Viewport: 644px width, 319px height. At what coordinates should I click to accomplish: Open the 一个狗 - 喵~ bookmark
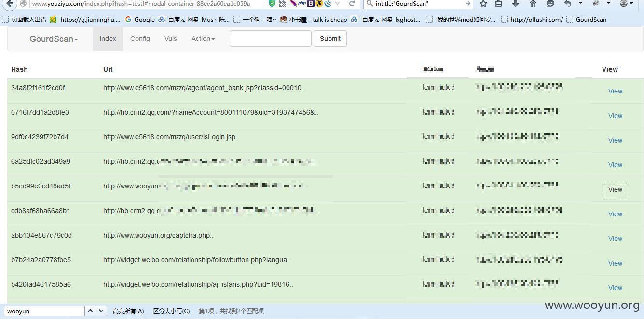point(255,19)
